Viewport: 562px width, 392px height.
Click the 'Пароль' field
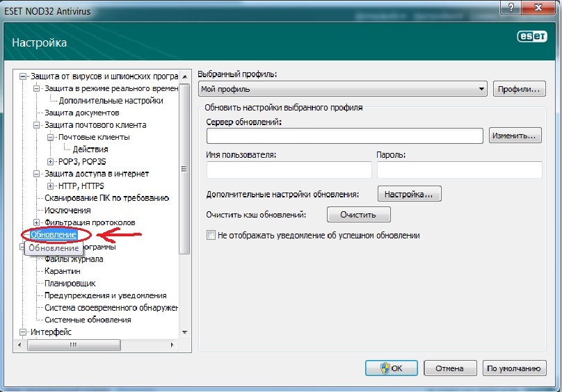point(460,170)
